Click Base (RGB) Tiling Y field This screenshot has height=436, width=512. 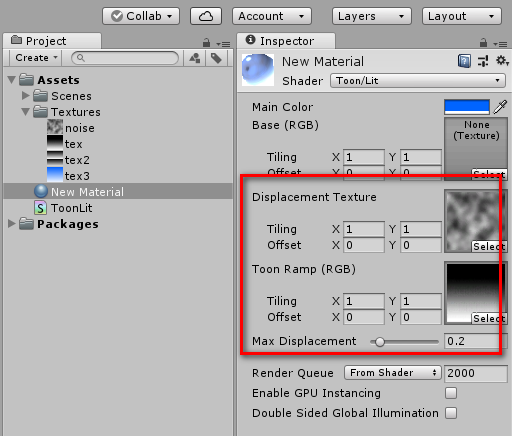coord(421,157)
